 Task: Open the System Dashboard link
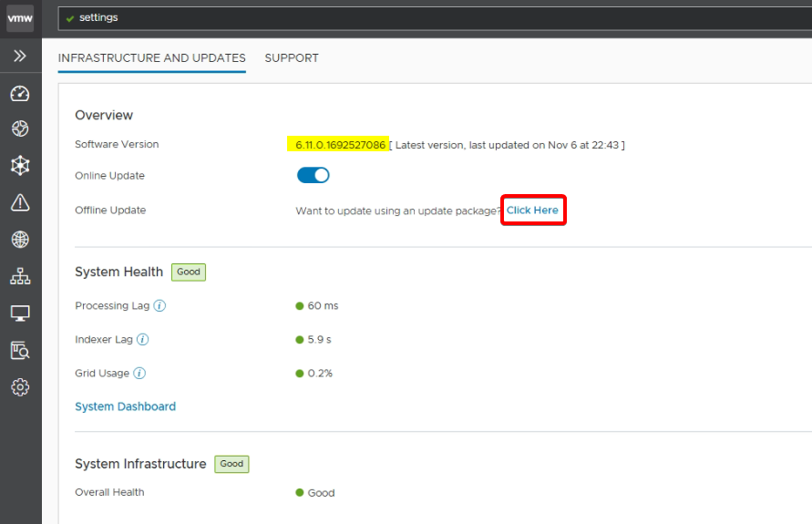(x=125, y=406)
